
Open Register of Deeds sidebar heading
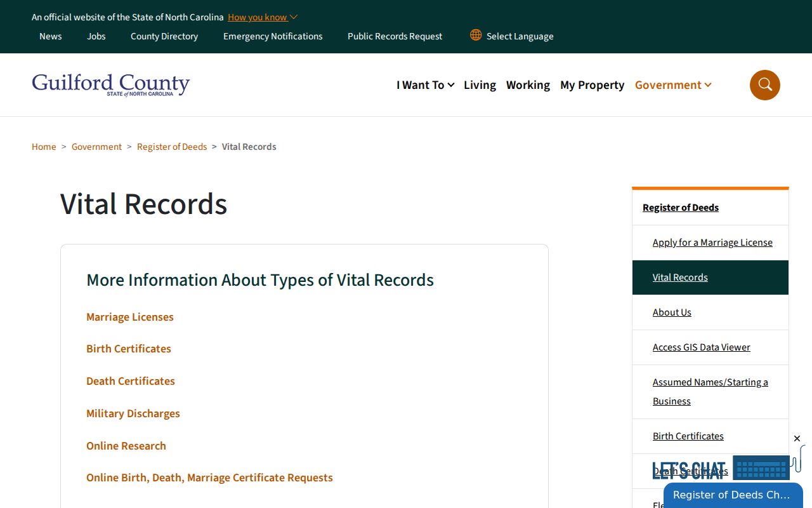681,208
